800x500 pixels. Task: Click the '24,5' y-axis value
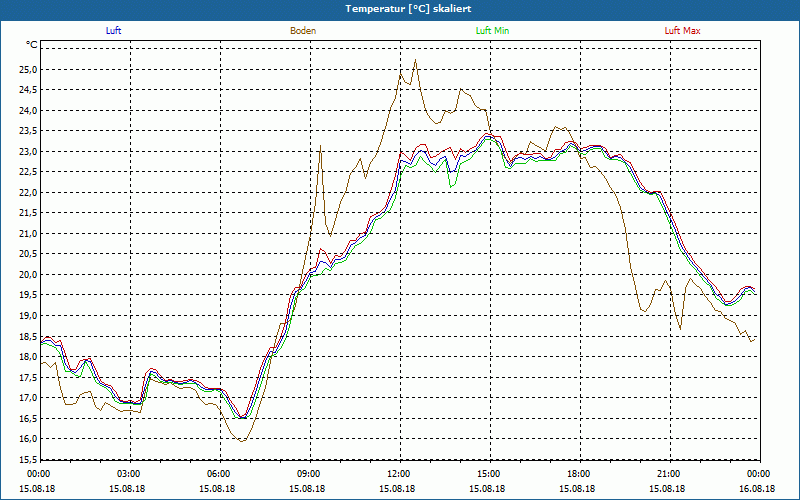(x=29, y=90)
